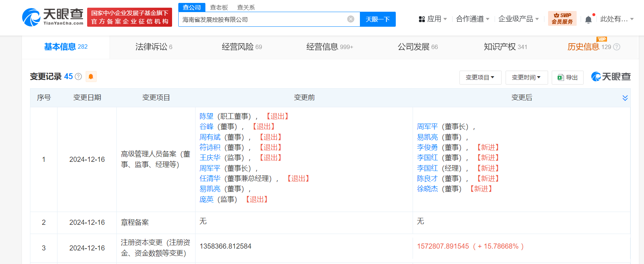Open 庞英 (监事) person link
The width and height of the screenshot is (644, 264).
pos(206,199)
